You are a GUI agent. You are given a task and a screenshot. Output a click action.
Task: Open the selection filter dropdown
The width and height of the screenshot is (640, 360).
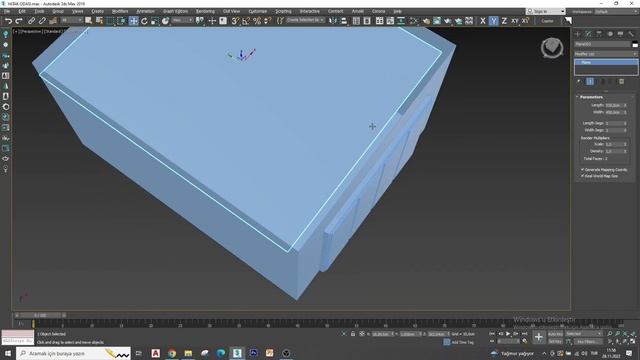tap(71, 20)
